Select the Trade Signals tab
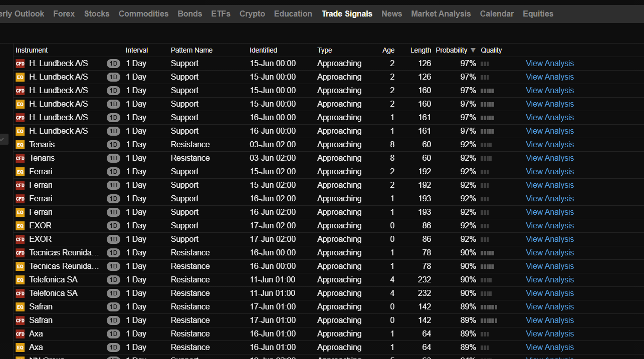Image resolution: width=644 pixels, height=359 pixels. (347, 14)
